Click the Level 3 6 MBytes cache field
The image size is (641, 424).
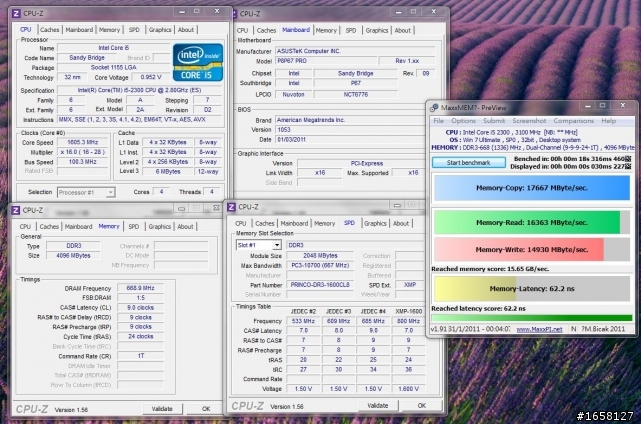click(x=168, y=171)
